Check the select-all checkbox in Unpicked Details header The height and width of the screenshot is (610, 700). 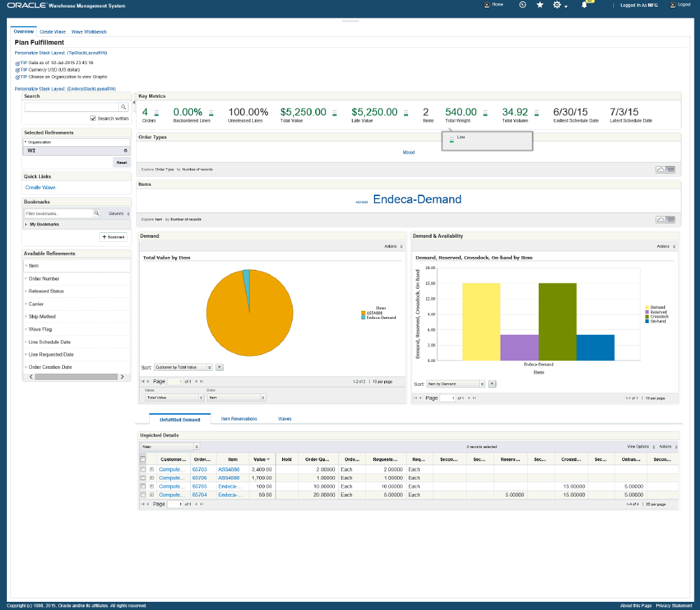tap(143, 460)
